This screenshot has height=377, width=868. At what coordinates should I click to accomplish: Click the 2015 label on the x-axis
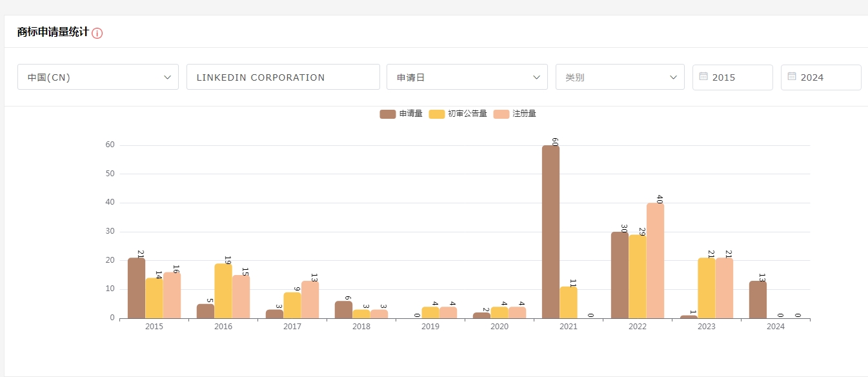[x=154, y=327]
